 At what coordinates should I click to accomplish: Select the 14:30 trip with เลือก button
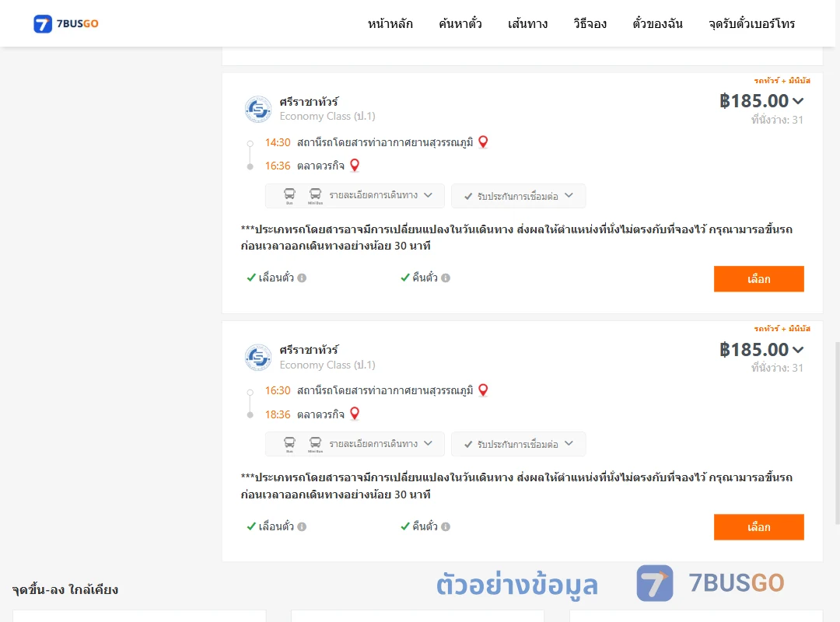click(x=758, y=278)
